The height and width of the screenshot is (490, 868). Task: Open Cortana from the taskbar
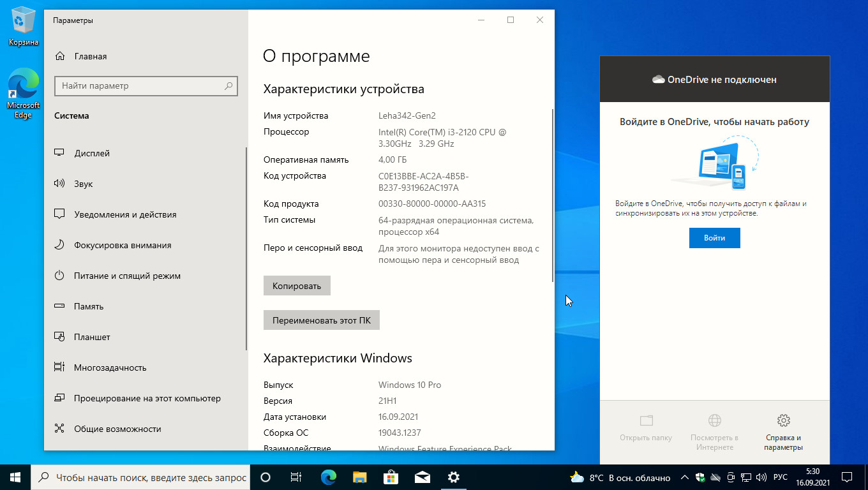[266, 477]
